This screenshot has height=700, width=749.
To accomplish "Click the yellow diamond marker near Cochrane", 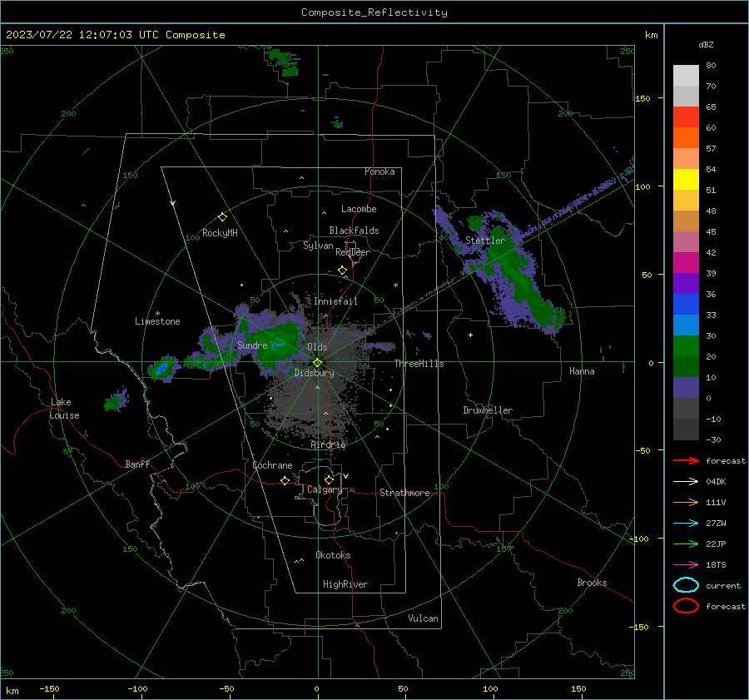I will [x=285, y=480].
